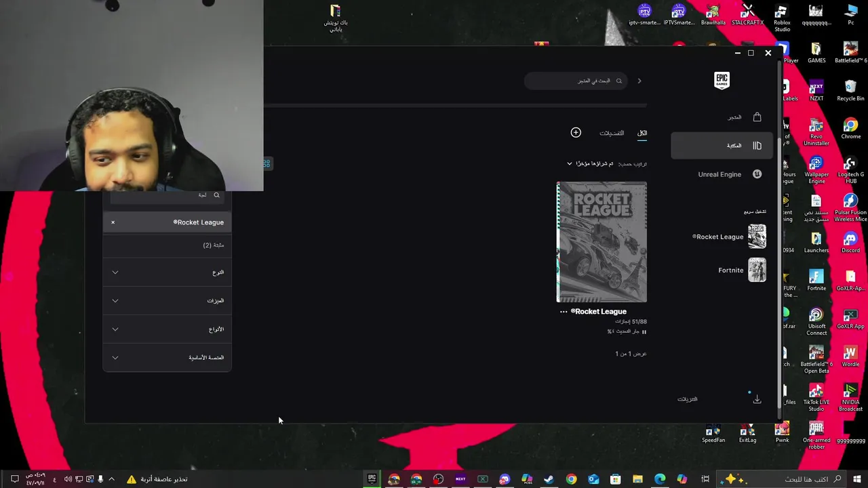868x488 pixels.
Task: Switch to the المفضلات tab
Action: pyautogui.click(x=612, y=133)
